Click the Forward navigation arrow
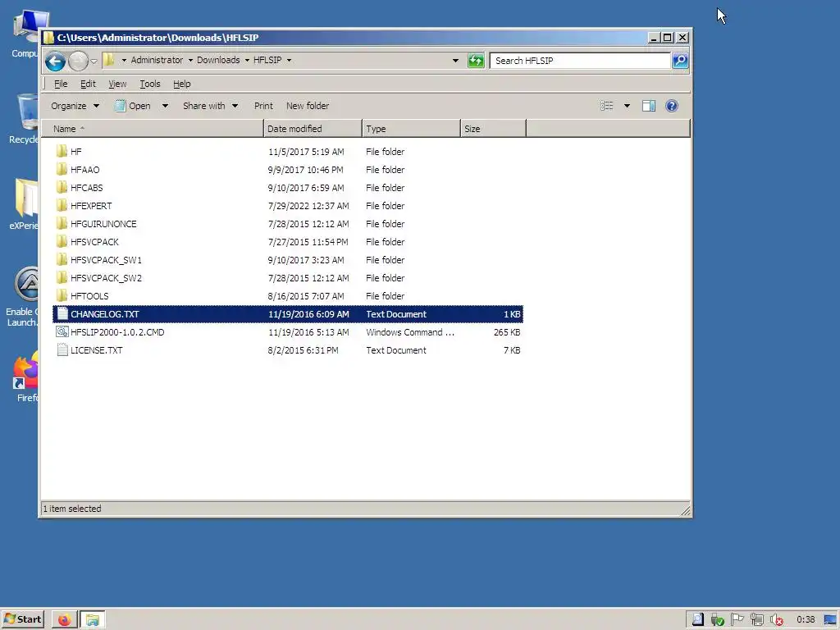Viewport: 840px width, 630px height. click(78, 61)
